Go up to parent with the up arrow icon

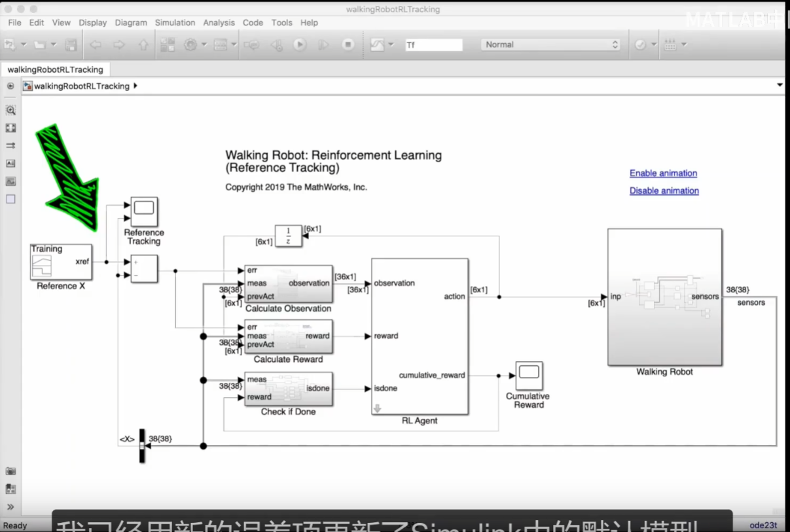coord(143,44)
